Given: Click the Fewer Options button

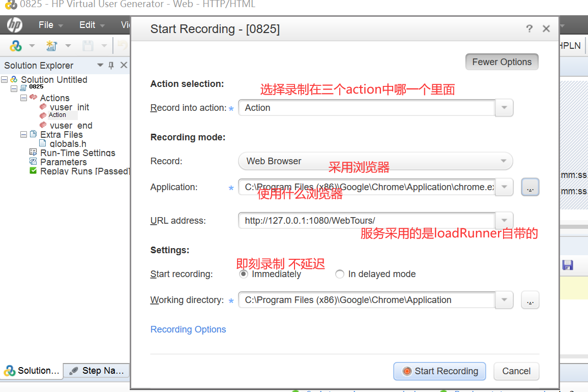Looking at the screenshot, I should point(502,62).
